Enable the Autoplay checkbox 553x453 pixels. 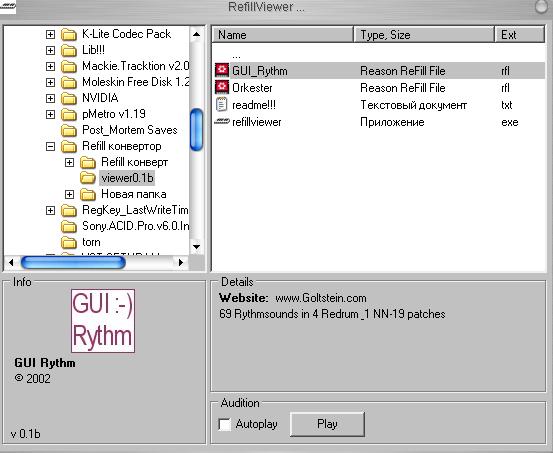(x=224, y=424)
